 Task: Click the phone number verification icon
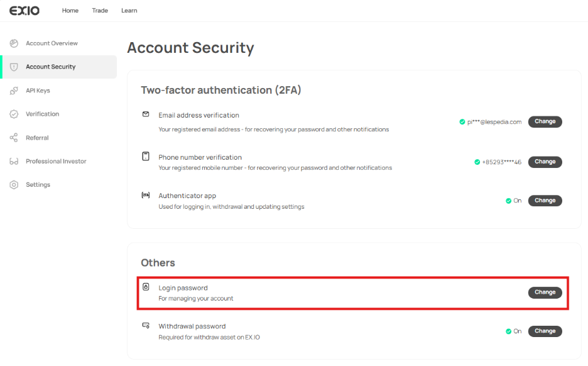(x=146, y=157)
